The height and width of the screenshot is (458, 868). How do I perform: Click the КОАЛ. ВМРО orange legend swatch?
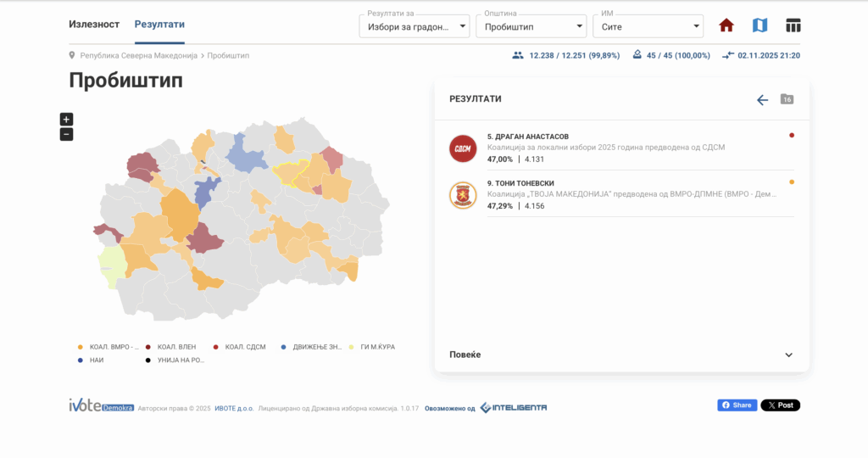80,347
